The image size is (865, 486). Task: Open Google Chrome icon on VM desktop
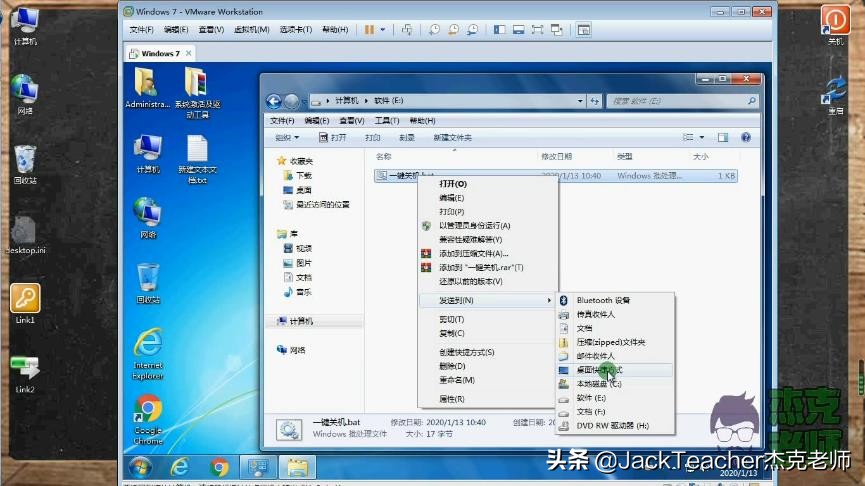(148, 419)
